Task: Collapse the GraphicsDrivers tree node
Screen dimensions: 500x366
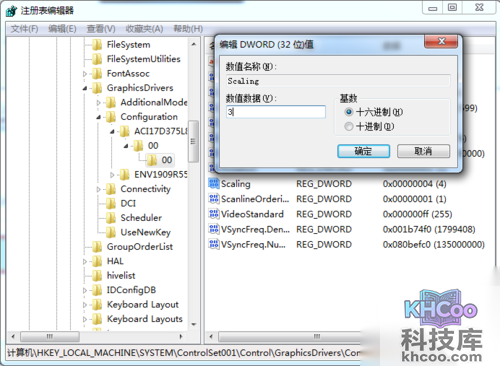Action: 85,88
